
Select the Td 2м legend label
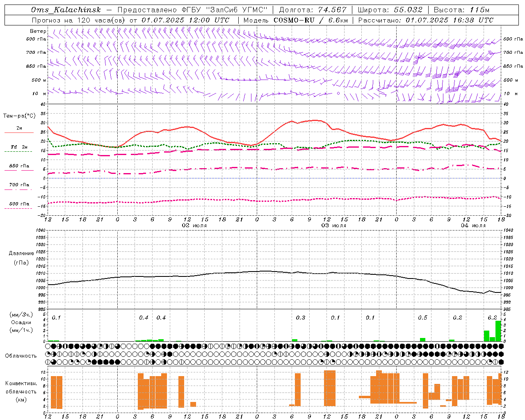click(x=19, y=146)
